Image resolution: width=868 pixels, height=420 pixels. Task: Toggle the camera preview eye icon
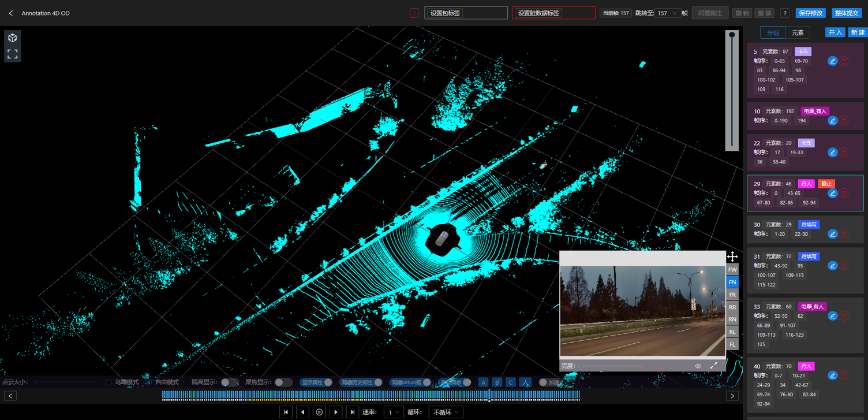point(698,366)
